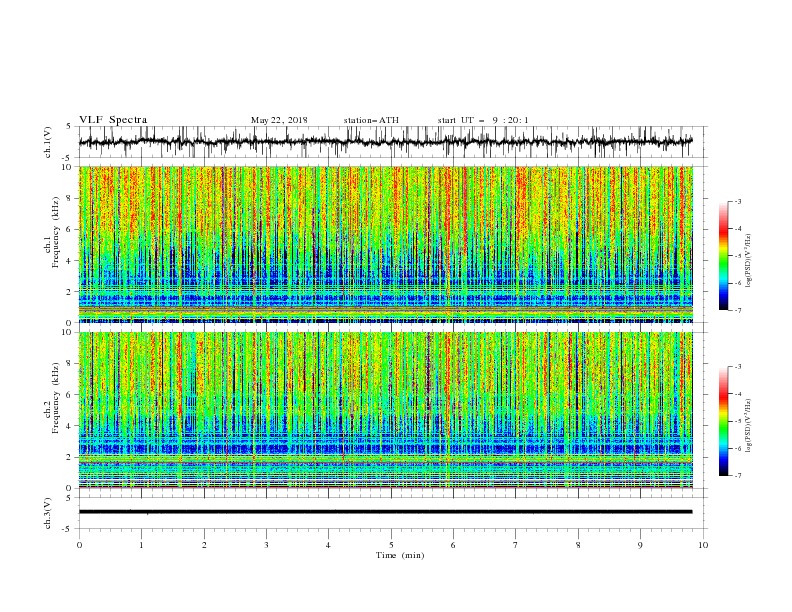This screenshot has width=792, height=612.
Task: Click the '-3' tick on ch.1 colorbar
Action: (x=737, y=201)
